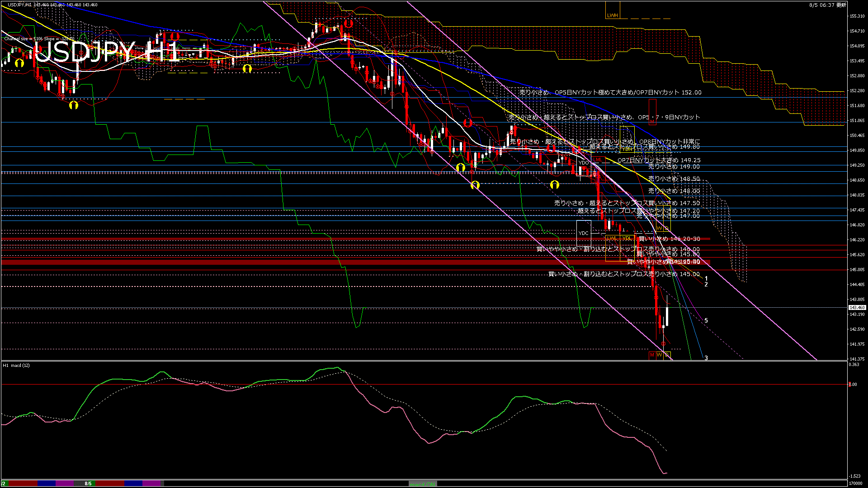The height and width of the screenshot is (488, 868).
Task: Click the yellow D pivot box at chart bottom
Action: (667, 355)
